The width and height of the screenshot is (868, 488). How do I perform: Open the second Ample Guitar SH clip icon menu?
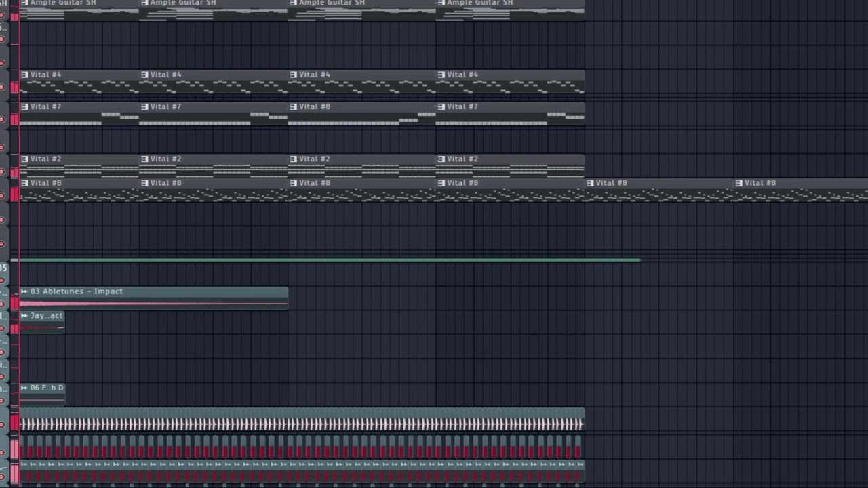(x=144, y=3)
